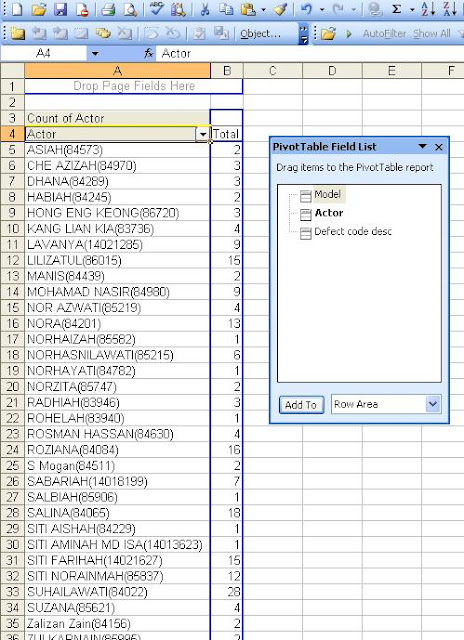Click the Name Box showing A4
The width and height of the screenshot is (464, 640).
click(x=43, y=53)
